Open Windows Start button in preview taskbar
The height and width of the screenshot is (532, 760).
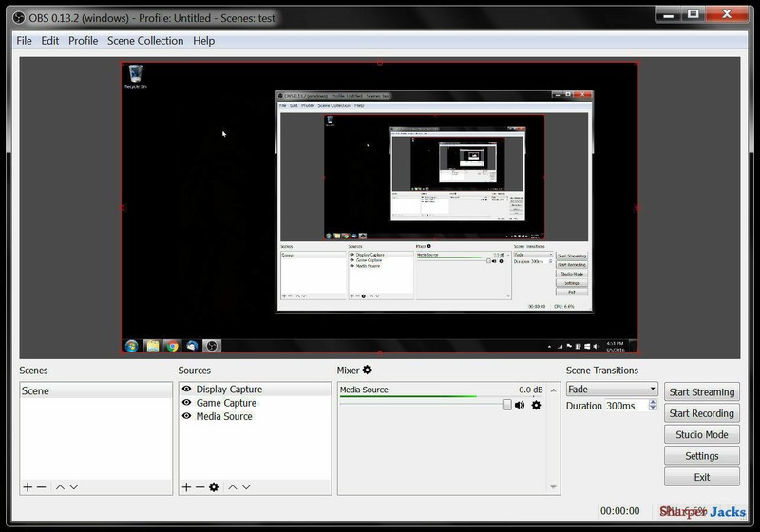coord(131,346)
